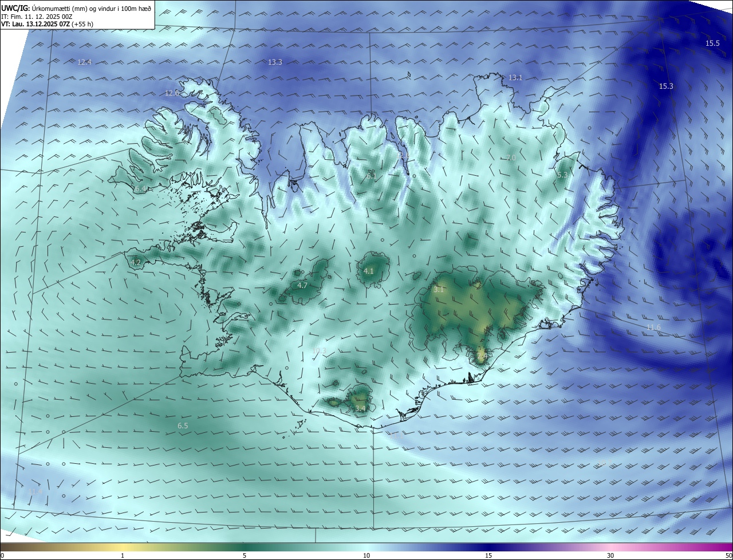The width and height of the screenshot is (733, 560).
Task: Click the 4.2 value on the peninsula
Action: tap(136, 263)
